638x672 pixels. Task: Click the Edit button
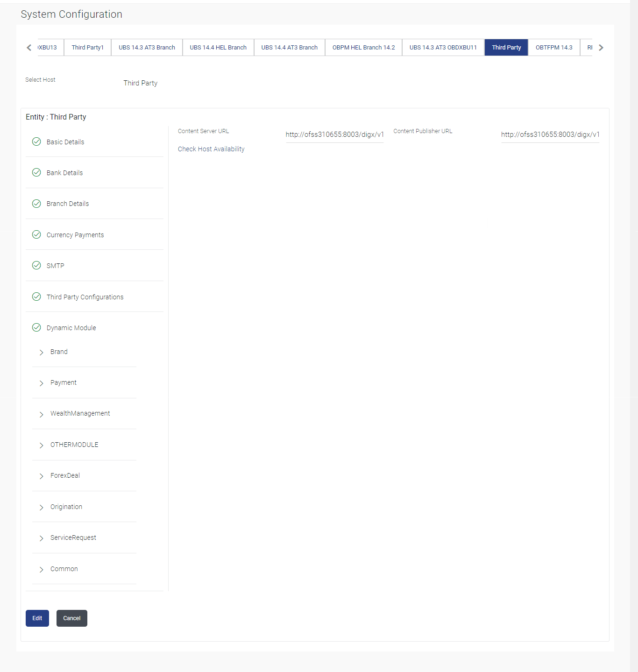pyautogui.click(x=37, y=618)
